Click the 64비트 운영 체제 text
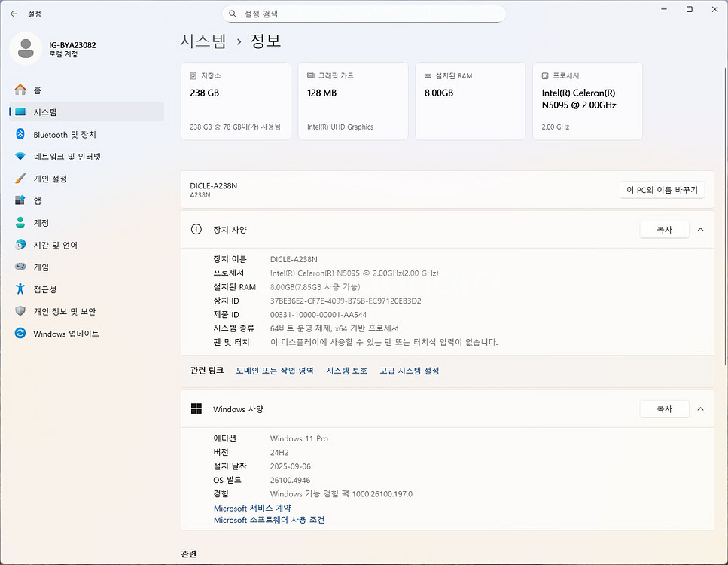 (x=334, y=328)
